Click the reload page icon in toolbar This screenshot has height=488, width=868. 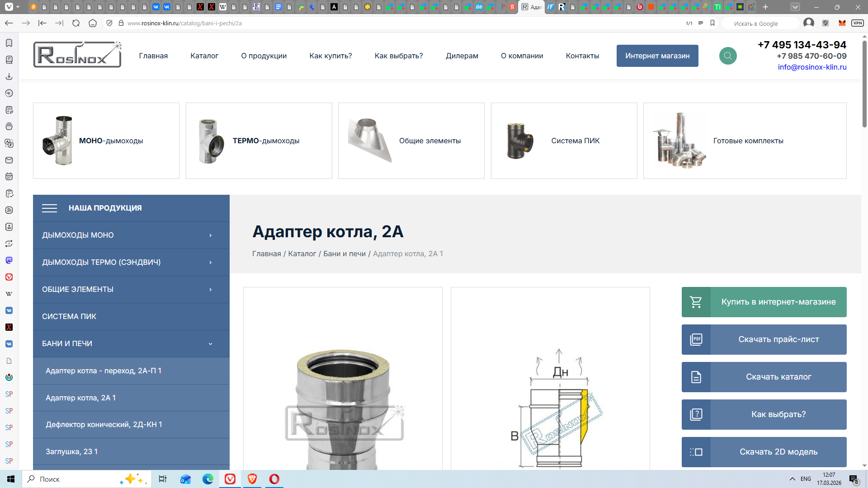pos(76,23)
